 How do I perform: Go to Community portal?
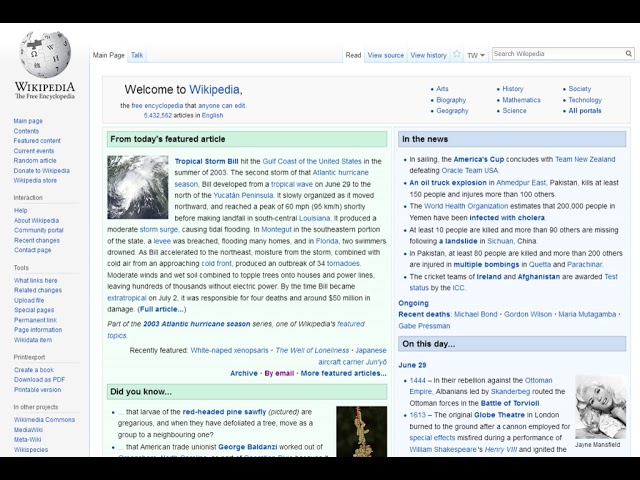(x=38, y=230)
